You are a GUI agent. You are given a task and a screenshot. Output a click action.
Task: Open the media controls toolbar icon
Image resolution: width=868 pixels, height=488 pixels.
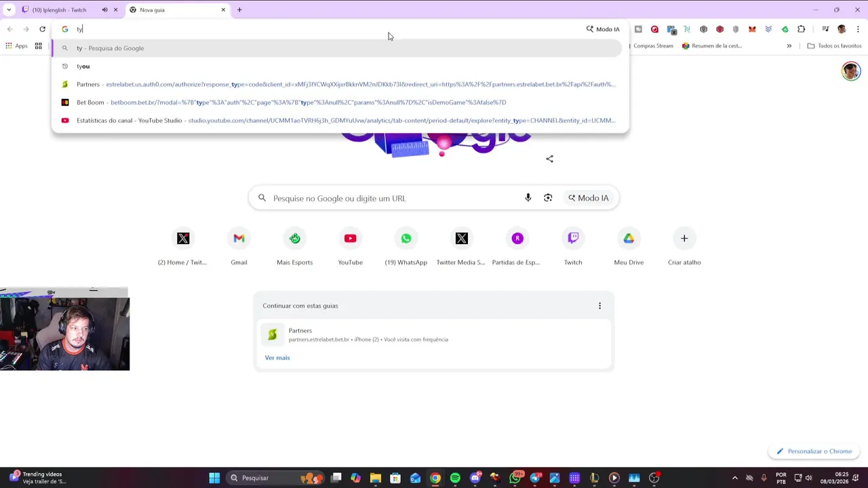[825, 29]
